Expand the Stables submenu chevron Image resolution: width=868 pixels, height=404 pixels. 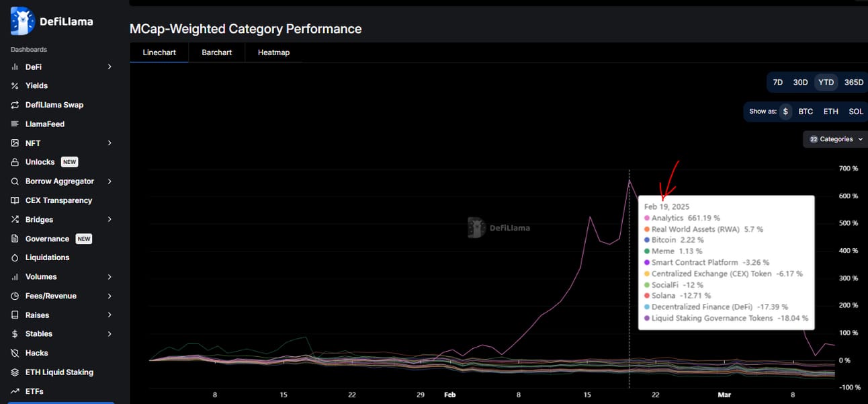point(110,334)
